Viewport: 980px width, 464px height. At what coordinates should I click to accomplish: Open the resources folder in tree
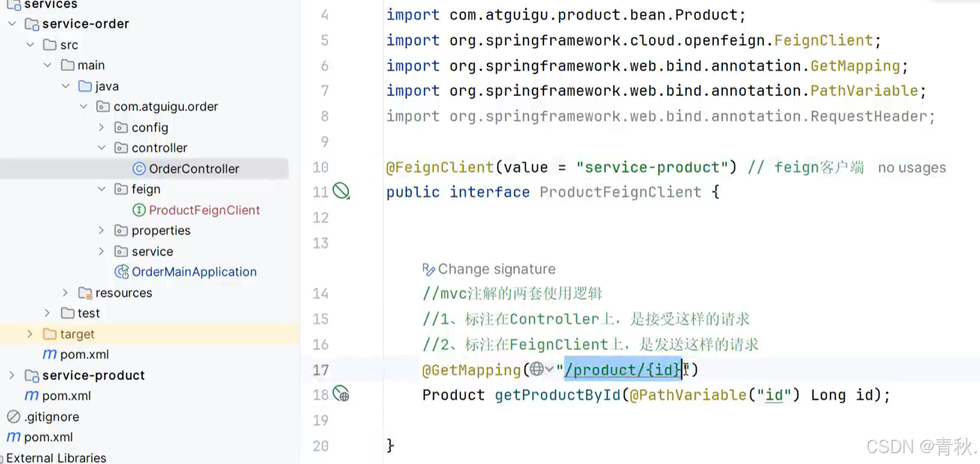click(123, 293)
